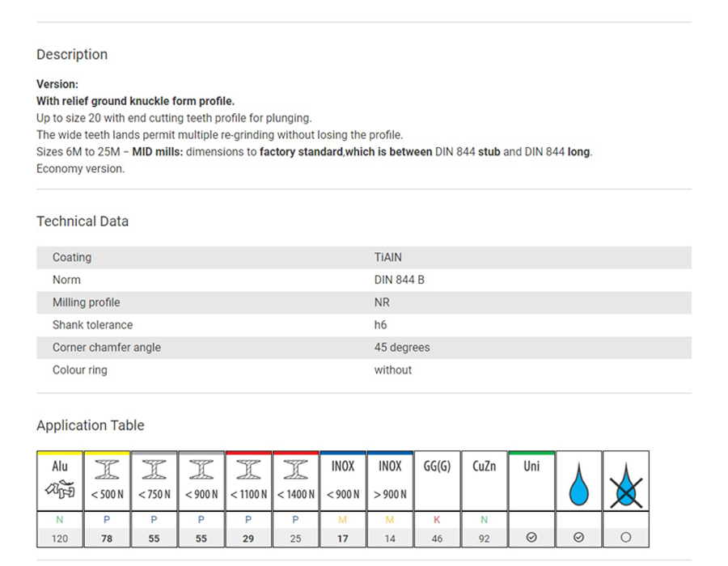
Task: Pick the steel < 1400 N icon
Action: click(295, 481)
